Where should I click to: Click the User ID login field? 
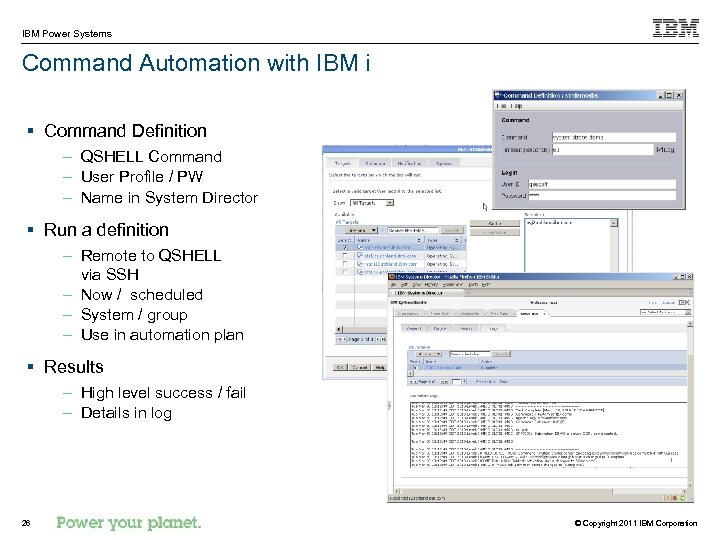(602, 184)
